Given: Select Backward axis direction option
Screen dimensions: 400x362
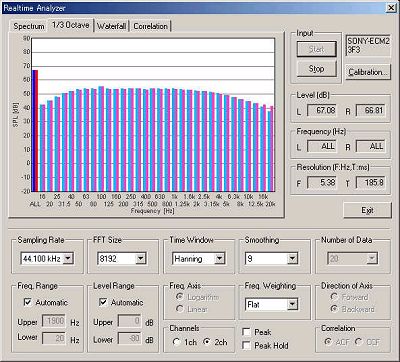Looking at the screenshot, I should 334,309.
